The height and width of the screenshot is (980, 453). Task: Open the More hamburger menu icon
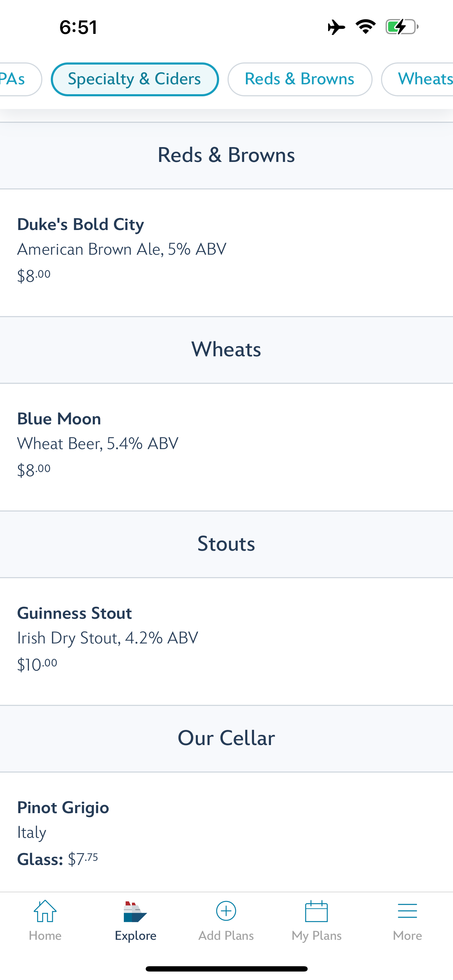pyautogui.click(x=407, y=911)
